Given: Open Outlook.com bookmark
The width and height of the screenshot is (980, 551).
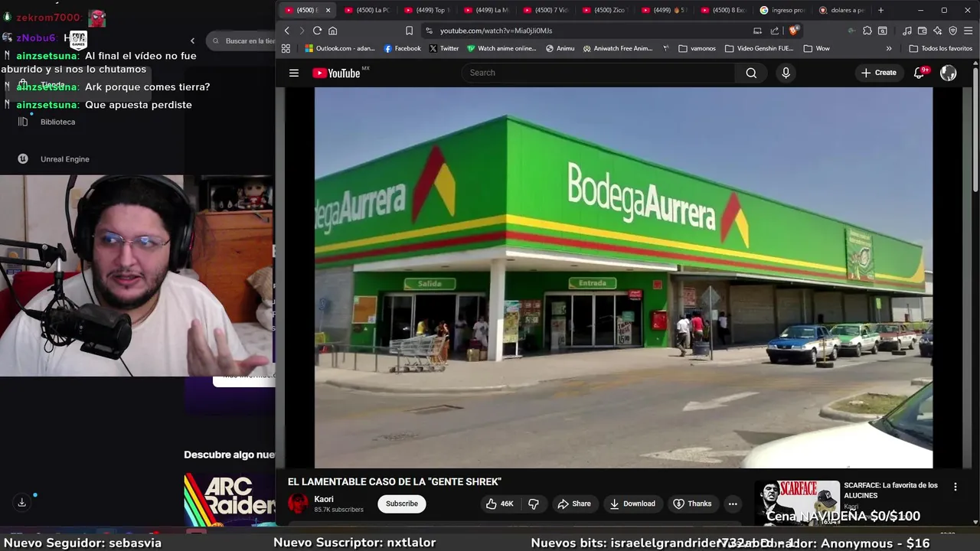Looking at the screenshot, I should pos(340,48).
